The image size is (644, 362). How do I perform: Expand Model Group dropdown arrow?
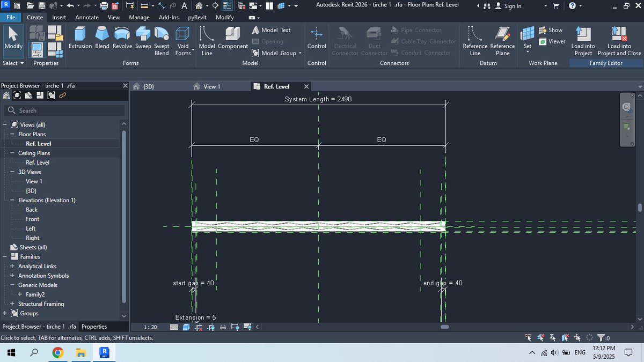pos(300,53)
